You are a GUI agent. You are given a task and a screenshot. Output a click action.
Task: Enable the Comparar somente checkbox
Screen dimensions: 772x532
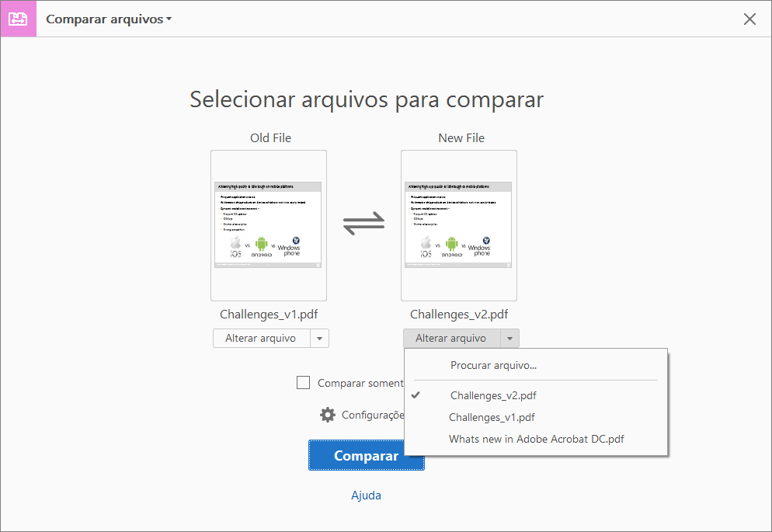[303, 382]
